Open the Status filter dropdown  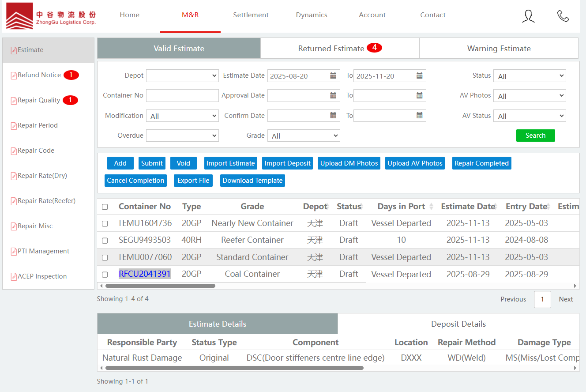tap(530, 76)
